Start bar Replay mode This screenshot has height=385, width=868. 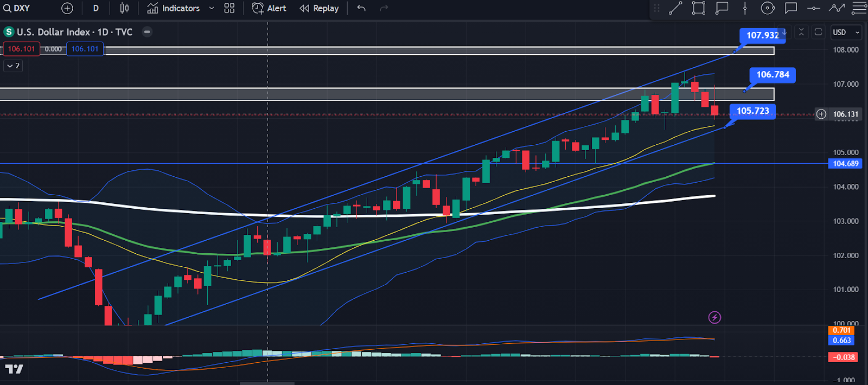[x=320, y=8]
